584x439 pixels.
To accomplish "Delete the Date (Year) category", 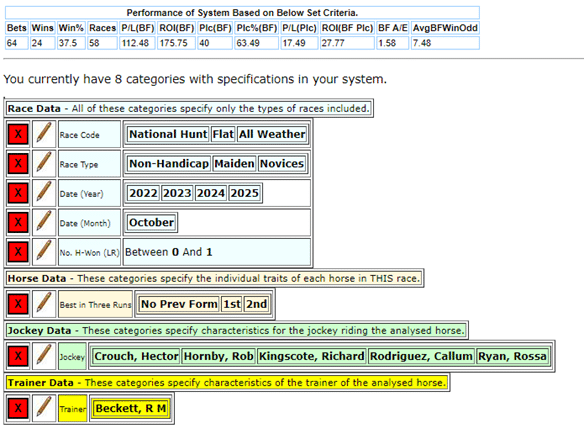I will (18, 193).
